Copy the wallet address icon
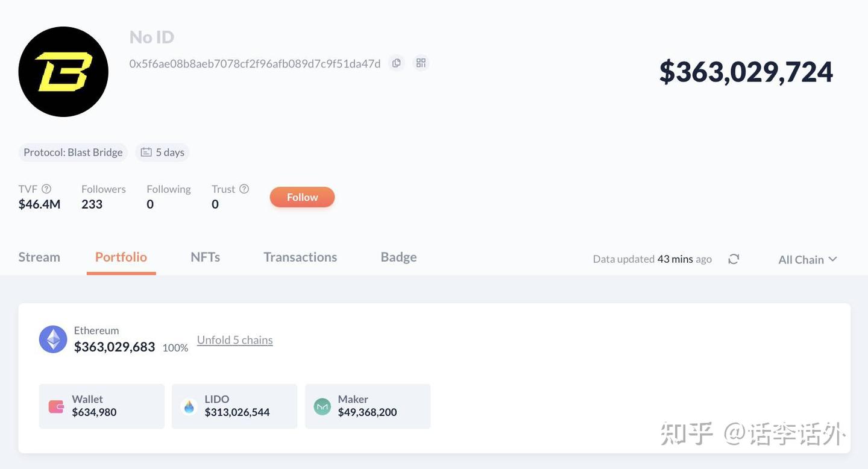 pyautogui.click(x=396, y=63)
